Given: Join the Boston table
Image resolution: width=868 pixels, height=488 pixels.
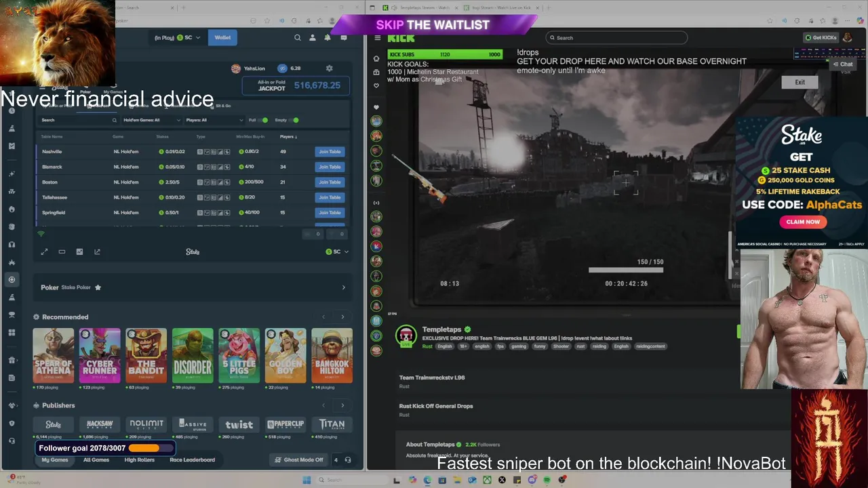Looking at the screenshot, I should [330, 182].
